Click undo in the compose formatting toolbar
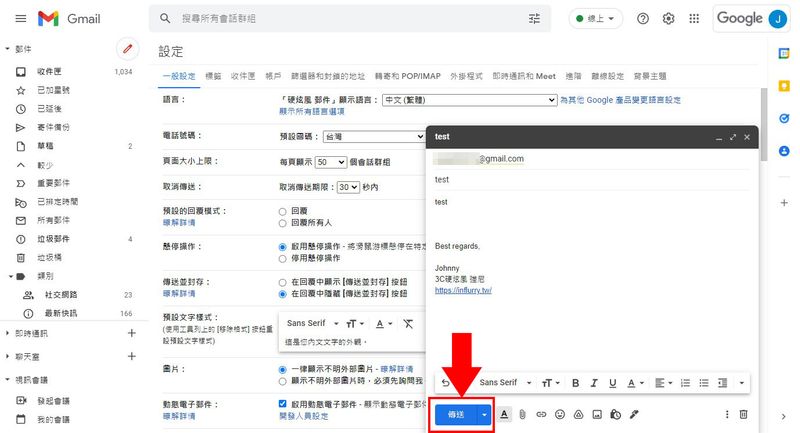The image size is (800, 433). pos(446,383)
